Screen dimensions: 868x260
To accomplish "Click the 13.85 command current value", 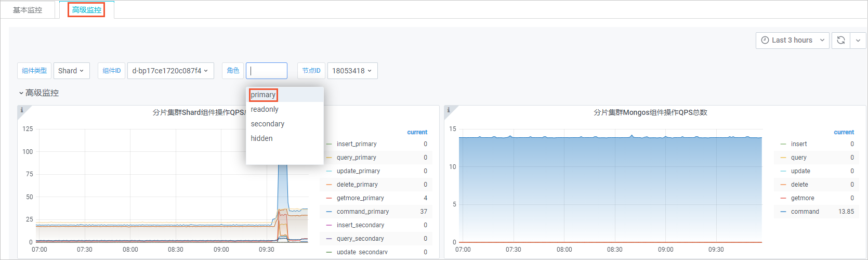I will (846, 212).
